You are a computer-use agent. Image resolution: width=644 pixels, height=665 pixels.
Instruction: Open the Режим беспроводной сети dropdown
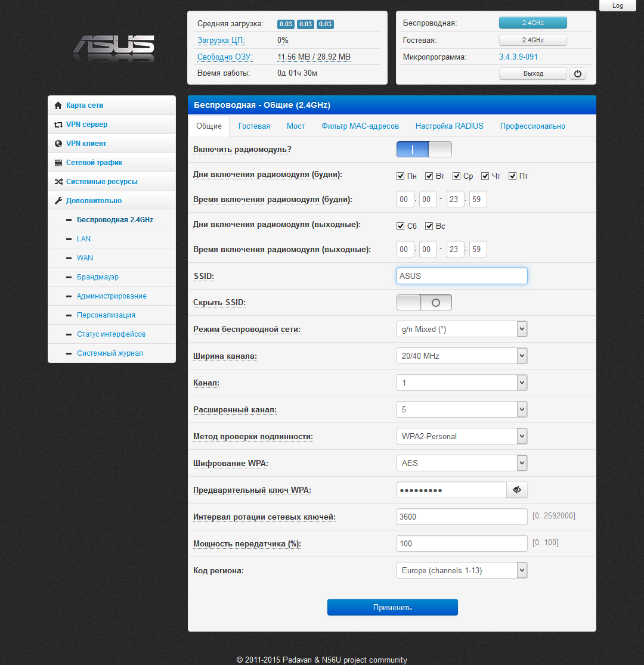coord(462,329)
